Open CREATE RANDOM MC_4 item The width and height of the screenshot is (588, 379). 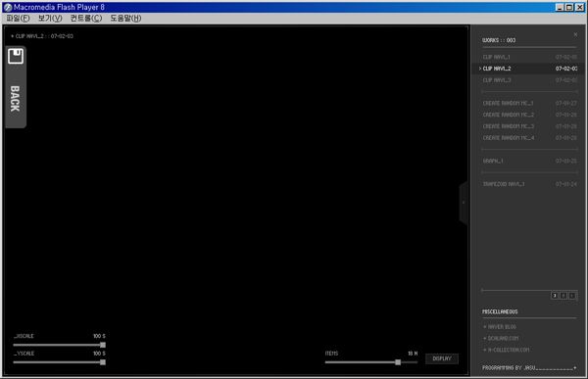(529, 138)
